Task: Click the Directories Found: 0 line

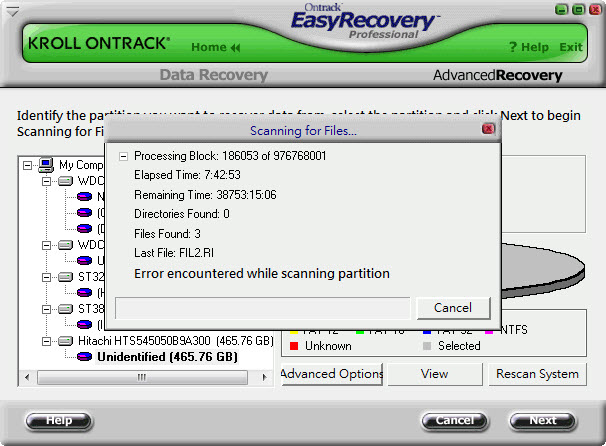Action: (x=182, y=214)
